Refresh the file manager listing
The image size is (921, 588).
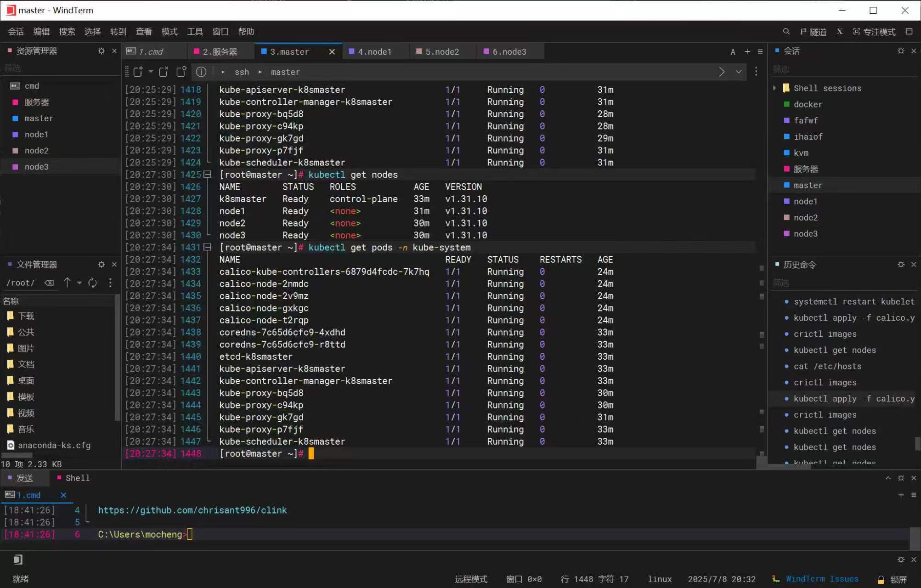(x=92, y=283)
